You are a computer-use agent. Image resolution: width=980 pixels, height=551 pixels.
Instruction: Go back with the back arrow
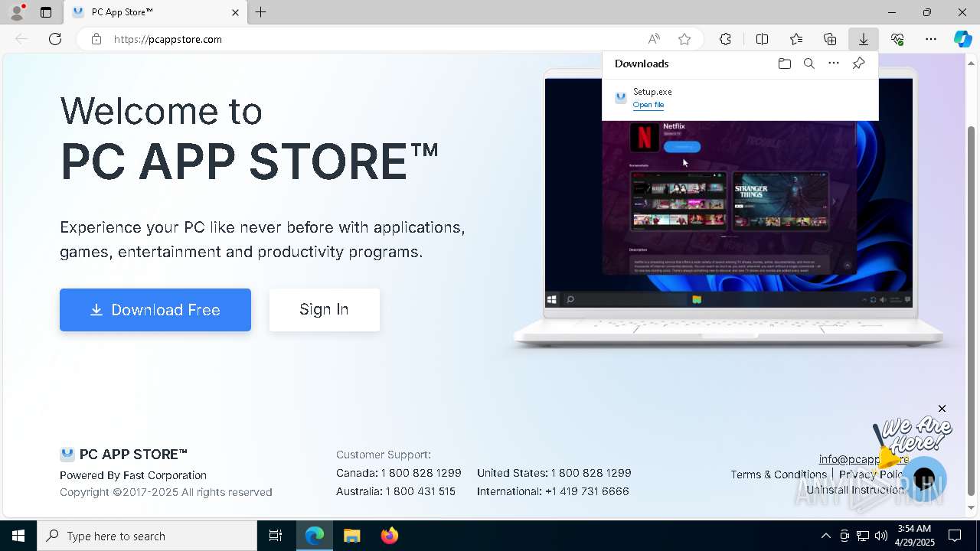tap(21, 39)
